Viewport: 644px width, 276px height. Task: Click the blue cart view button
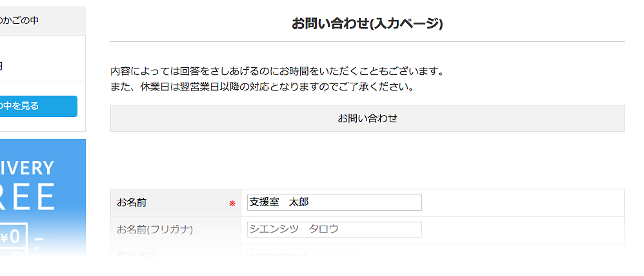(39, 106)
